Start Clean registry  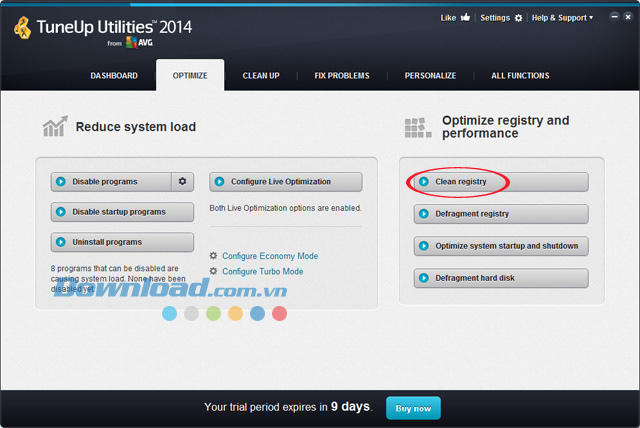point(501,182)
